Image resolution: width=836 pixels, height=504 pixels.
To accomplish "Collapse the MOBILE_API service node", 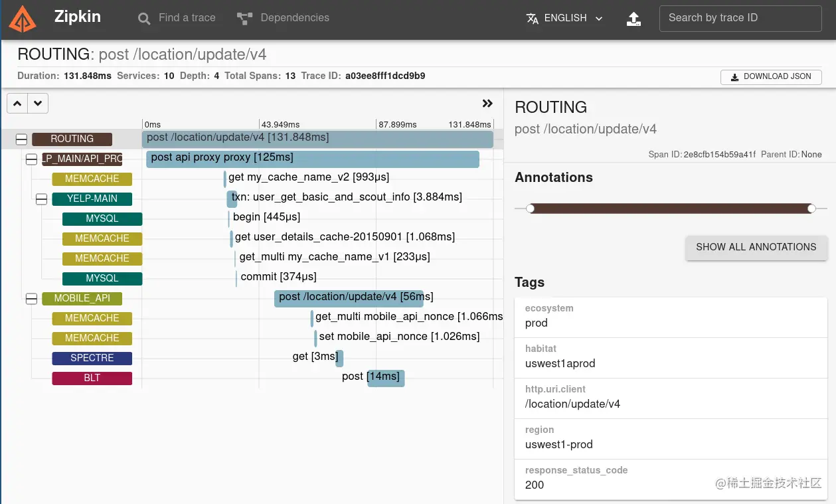I will point(31,298).
